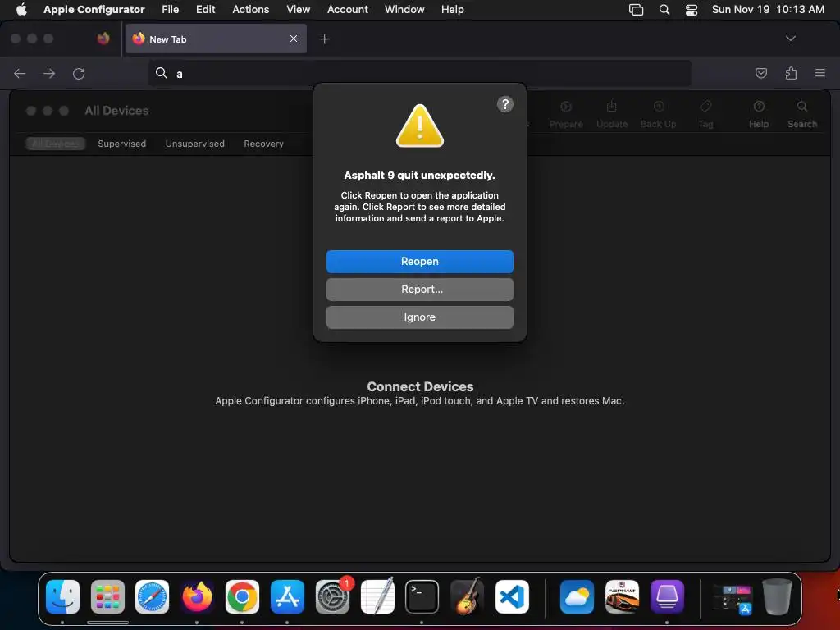Close the New Tab tab
The height and width of the screenshot is (630, 840).
point(294,39)
